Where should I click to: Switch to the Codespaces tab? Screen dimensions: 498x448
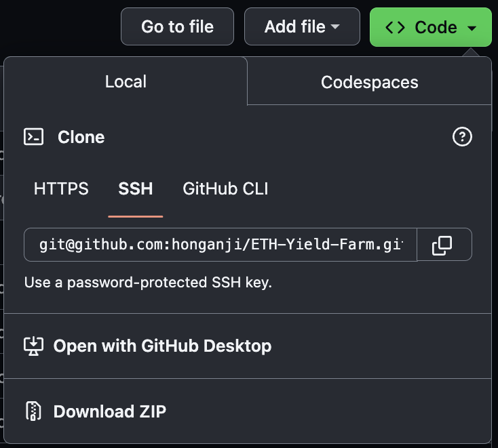tap(369, 82)
